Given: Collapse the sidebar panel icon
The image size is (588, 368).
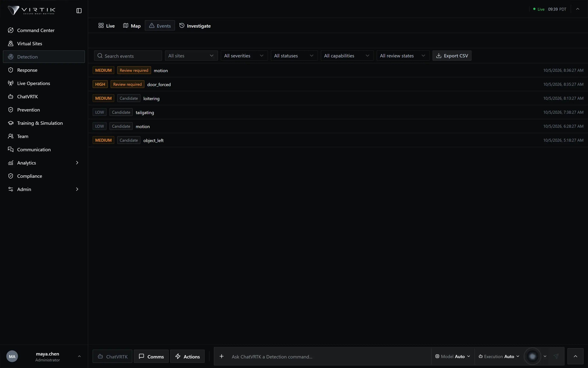Looking at the screenshot, I should [x=79, y=11].
